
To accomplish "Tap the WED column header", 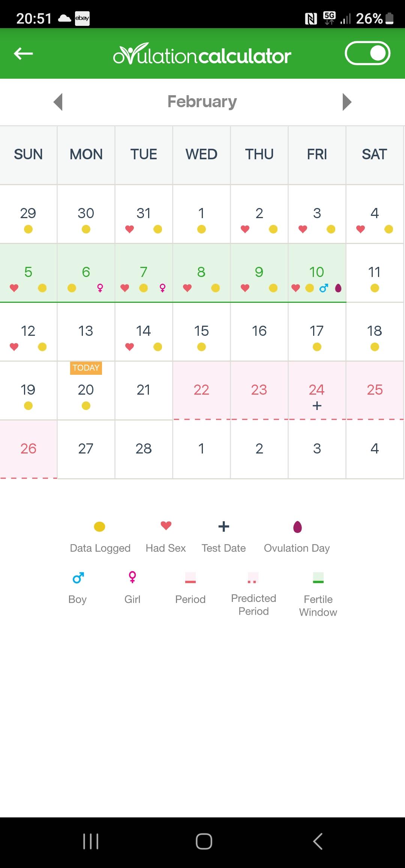I will [x=201, y=154].
